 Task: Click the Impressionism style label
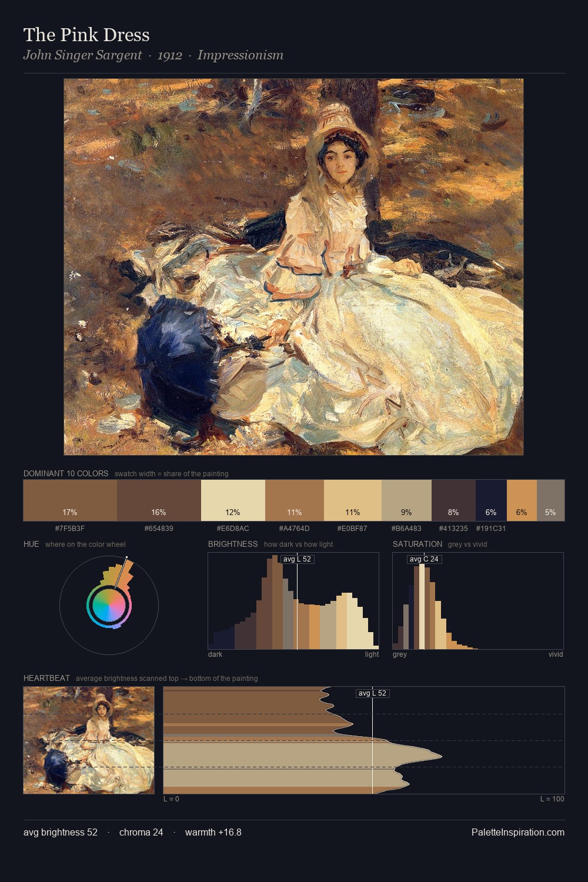(x=240, y=55)
